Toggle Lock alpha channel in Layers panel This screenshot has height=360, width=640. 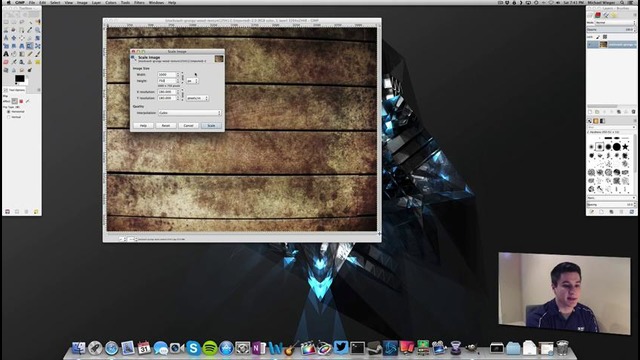click(605, 37)
